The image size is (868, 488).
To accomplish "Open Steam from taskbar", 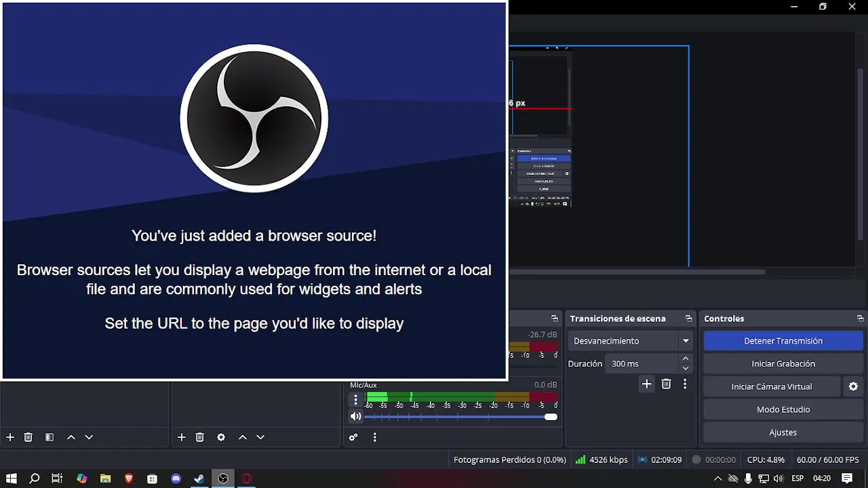I will pyautogui.click(x=199, y=479).
